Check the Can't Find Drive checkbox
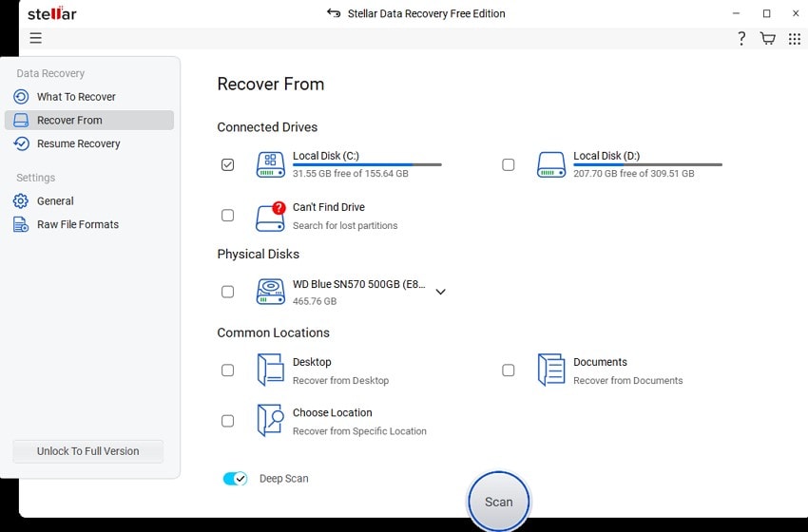 tap(227, 216)
